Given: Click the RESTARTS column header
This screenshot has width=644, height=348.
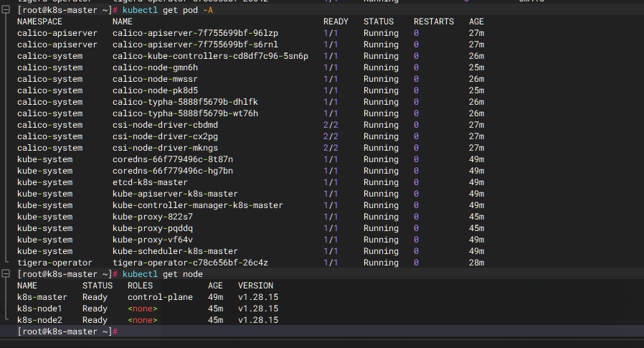Looking at the screenshot, I should (x=434, y=22).
